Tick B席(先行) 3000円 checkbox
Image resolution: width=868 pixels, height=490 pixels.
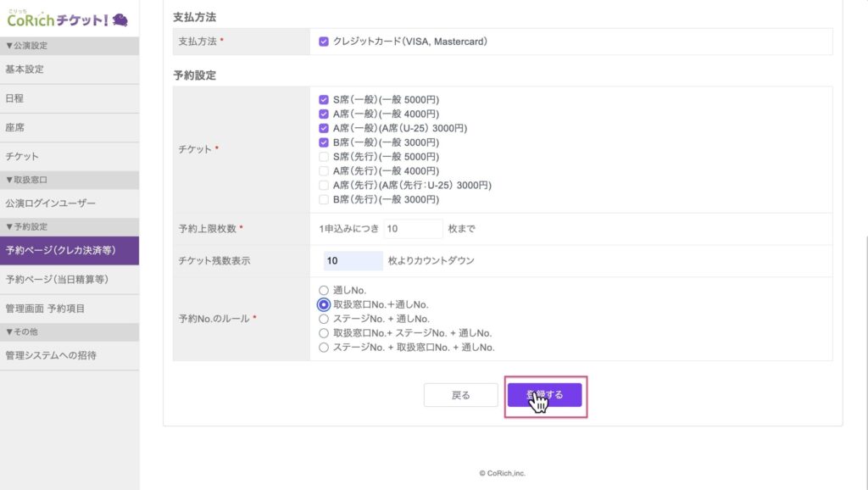pyautogui.click(x=324, y=199)
